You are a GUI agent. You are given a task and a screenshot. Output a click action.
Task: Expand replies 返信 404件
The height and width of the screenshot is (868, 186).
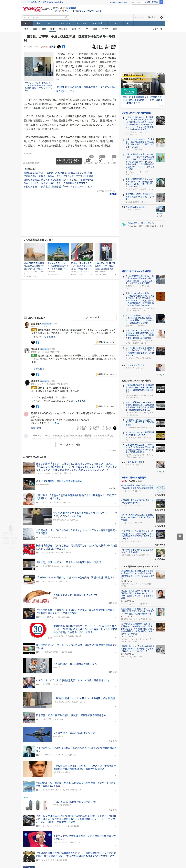[x=36, y=428]
